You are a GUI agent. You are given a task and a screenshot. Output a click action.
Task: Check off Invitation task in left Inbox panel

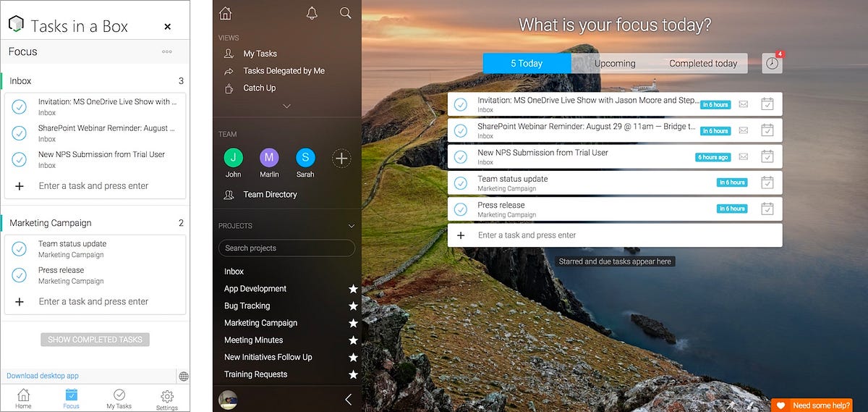point(20,106)
